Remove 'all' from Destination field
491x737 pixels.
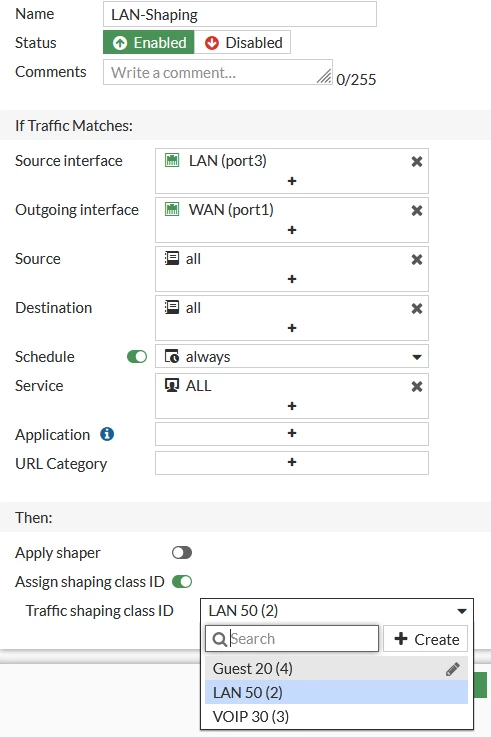(417, 308)
